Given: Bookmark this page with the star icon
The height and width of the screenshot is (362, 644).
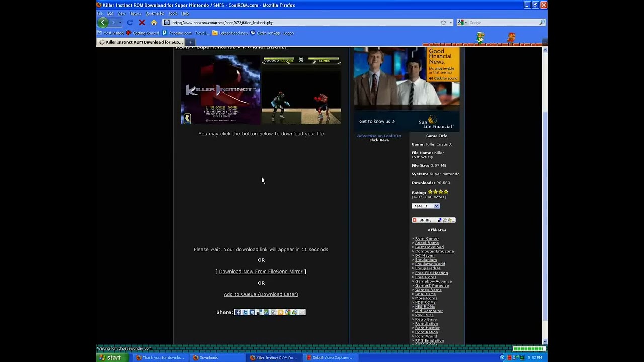Looking at the screenshot, I should click(443, 23).
